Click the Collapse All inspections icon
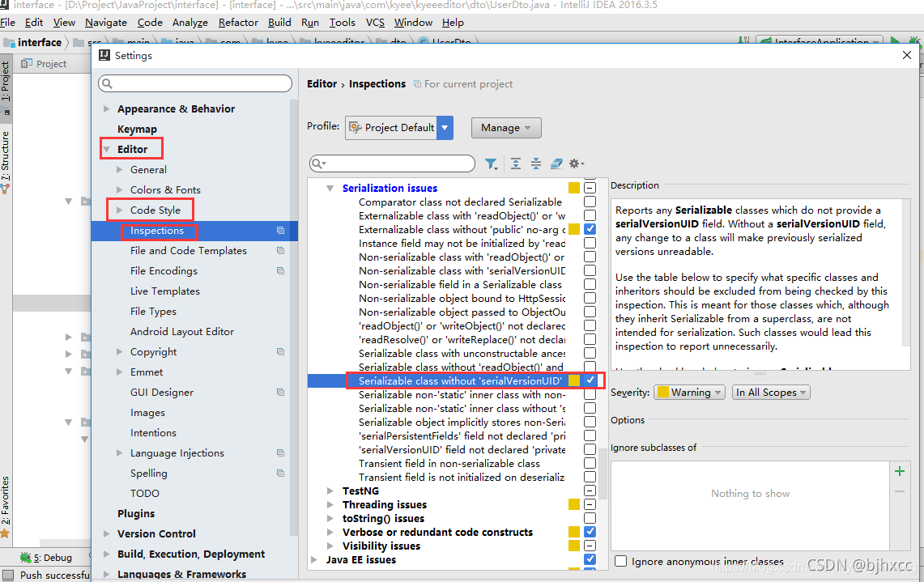 [x=535, y=164]
